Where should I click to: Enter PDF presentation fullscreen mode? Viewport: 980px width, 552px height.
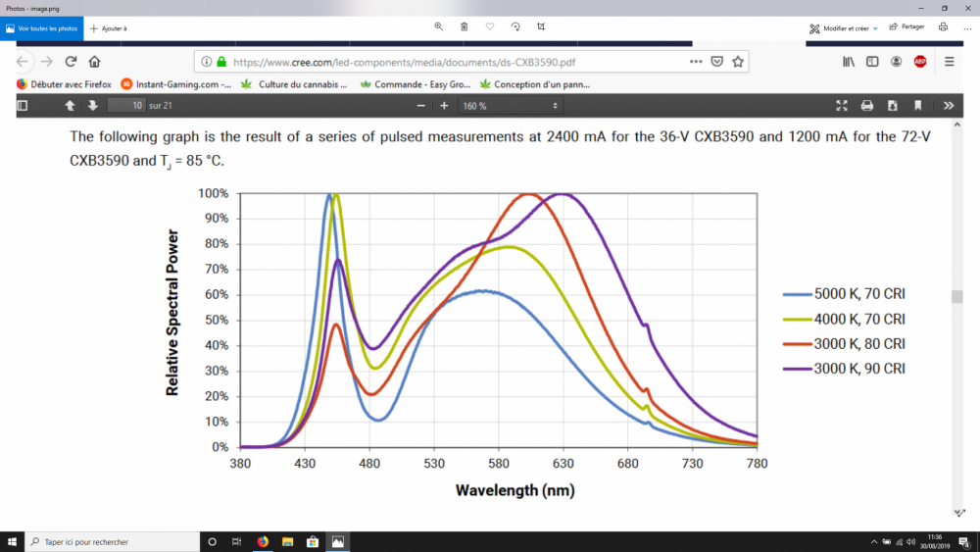[842, 106]
